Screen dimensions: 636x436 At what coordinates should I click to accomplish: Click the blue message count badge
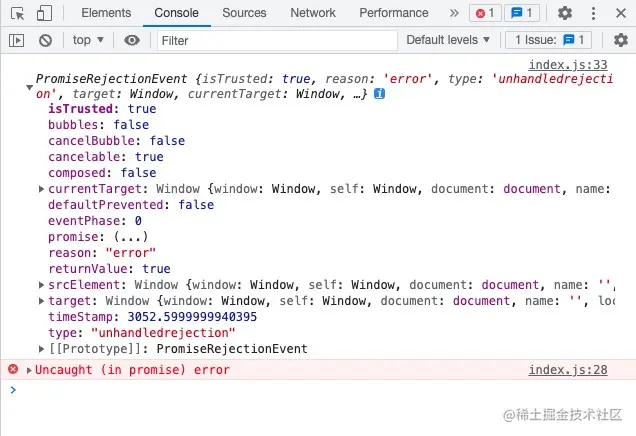[522, 13]
